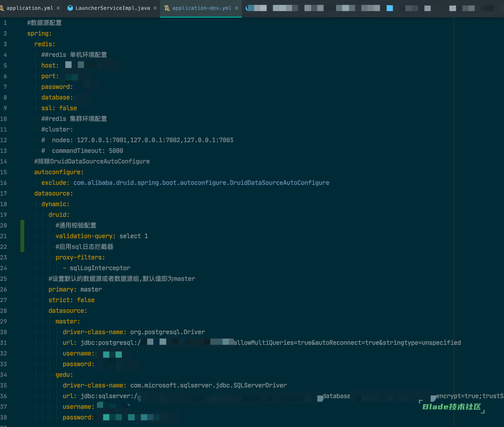
Task: Click the 'druid:' key
Action: point(59,215)
